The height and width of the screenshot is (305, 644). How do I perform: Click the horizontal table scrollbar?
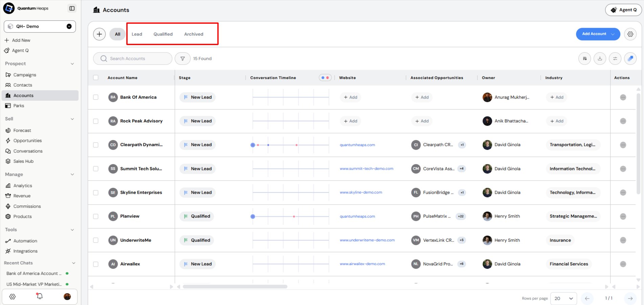(235, 287)
